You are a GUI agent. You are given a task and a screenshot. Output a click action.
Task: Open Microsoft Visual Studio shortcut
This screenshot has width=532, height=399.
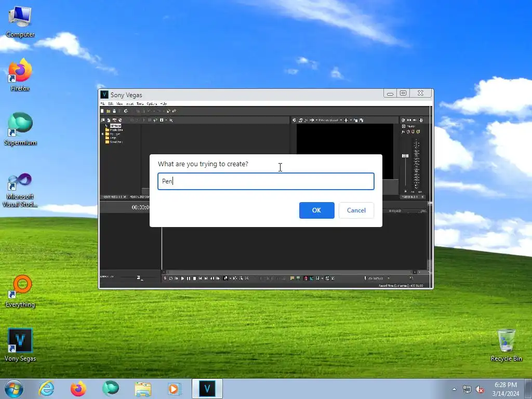20,190
